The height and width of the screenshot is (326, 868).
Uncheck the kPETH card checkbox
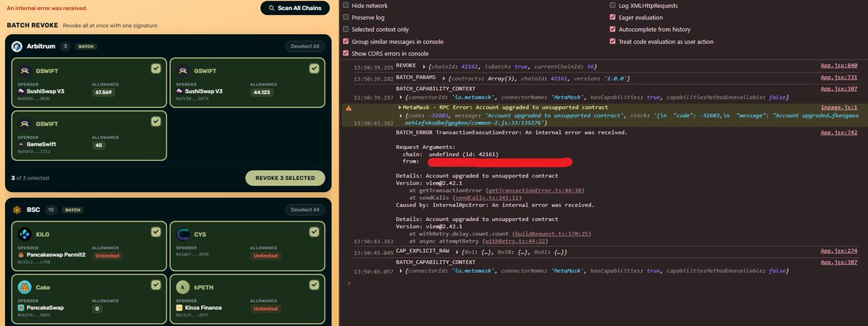pyautogui.click(x=313, y=284)
